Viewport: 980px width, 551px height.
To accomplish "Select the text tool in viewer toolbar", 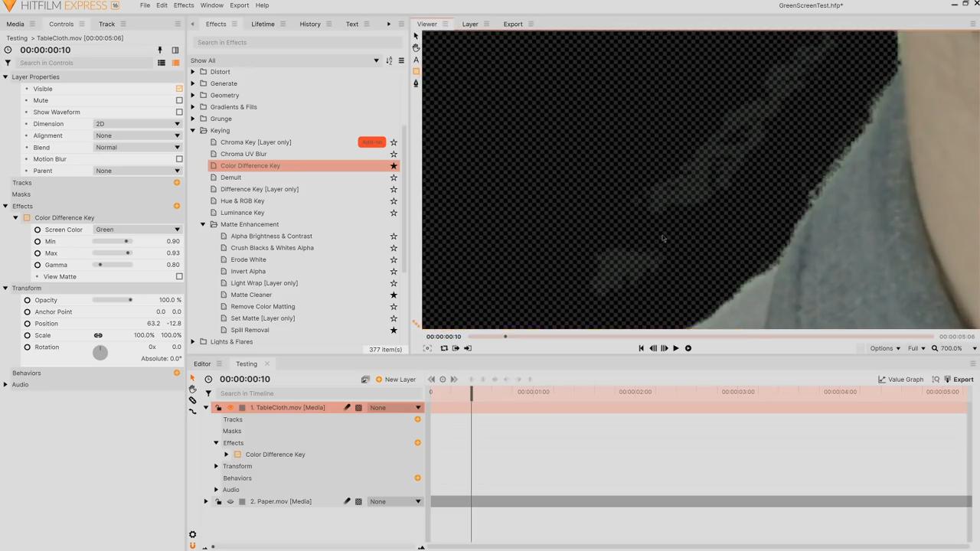I will (416, 60).
